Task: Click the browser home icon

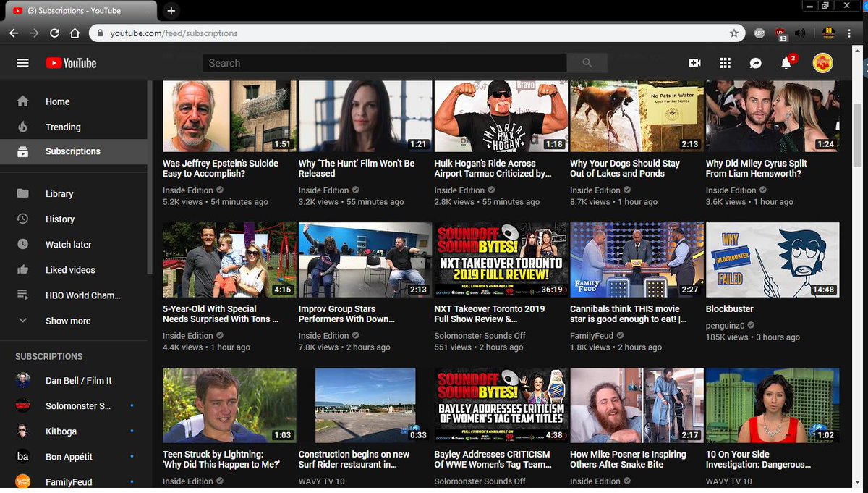Action: tap(75, 33)
